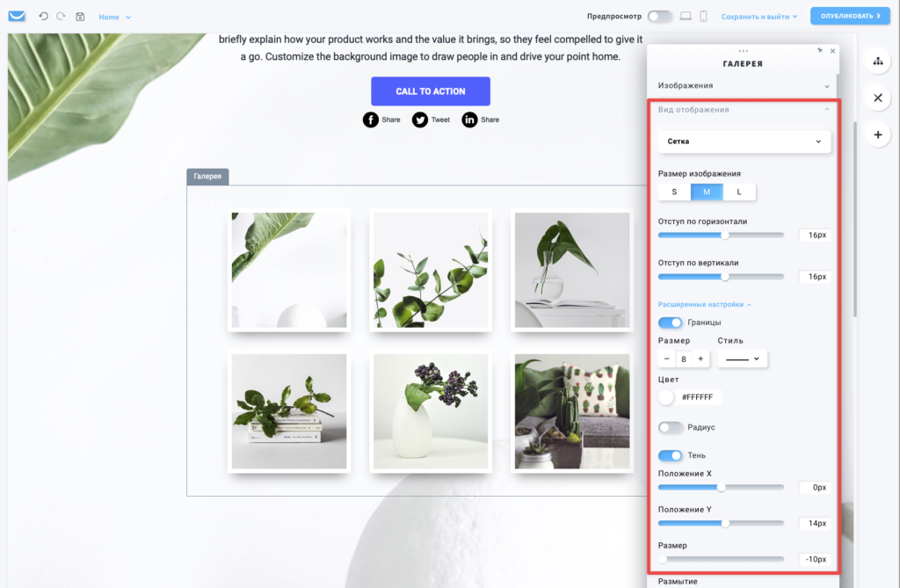The image size is (900, 588).
Task: Open Сохранить и выйти dropdown
Action: click(759, 17)
